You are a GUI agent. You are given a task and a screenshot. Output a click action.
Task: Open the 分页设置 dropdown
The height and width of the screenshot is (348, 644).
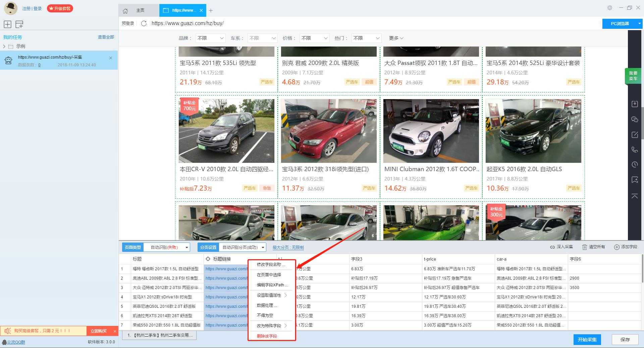tap(242, 248)
